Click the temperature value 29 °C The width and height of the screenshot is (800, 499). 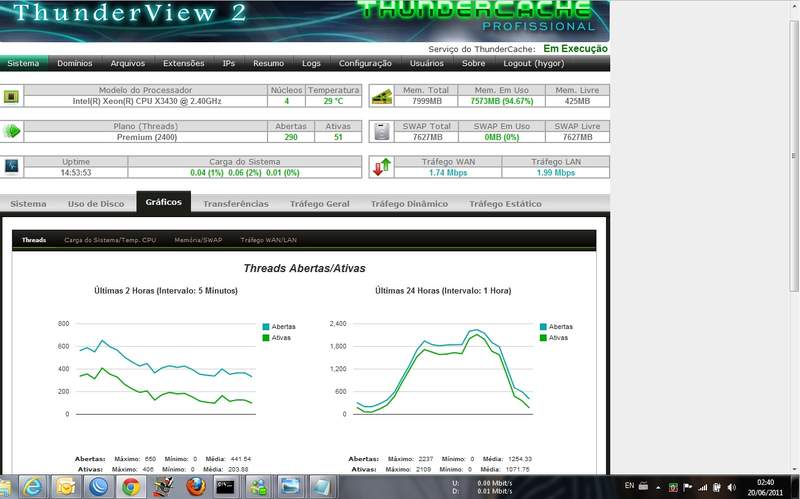click(333, 101)
